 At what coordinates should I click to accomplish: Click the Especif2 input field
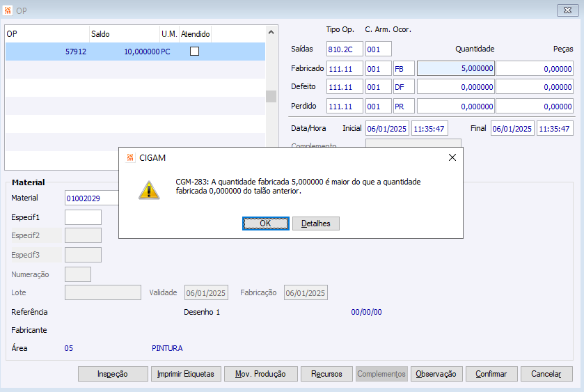[x=83, y=235]
